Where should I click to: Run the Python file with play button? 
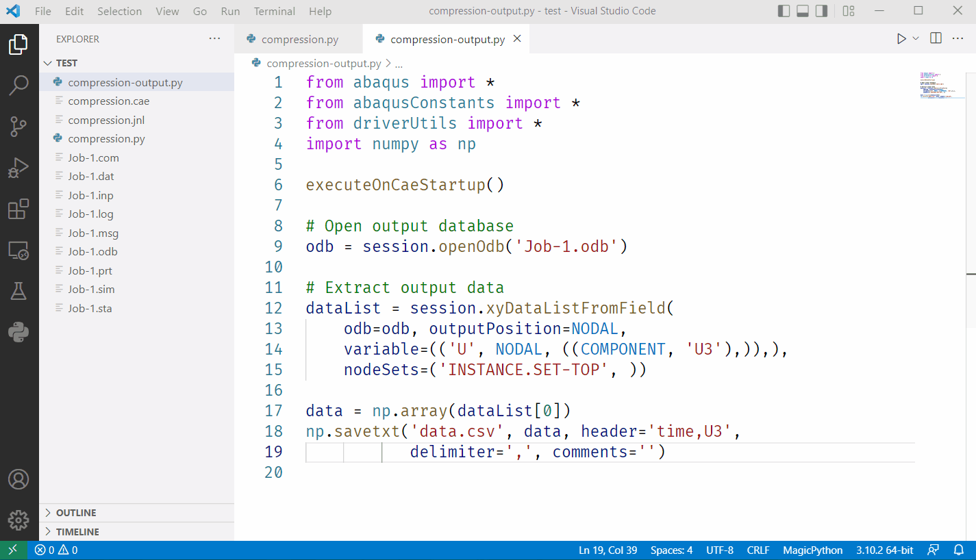[901, 39]
